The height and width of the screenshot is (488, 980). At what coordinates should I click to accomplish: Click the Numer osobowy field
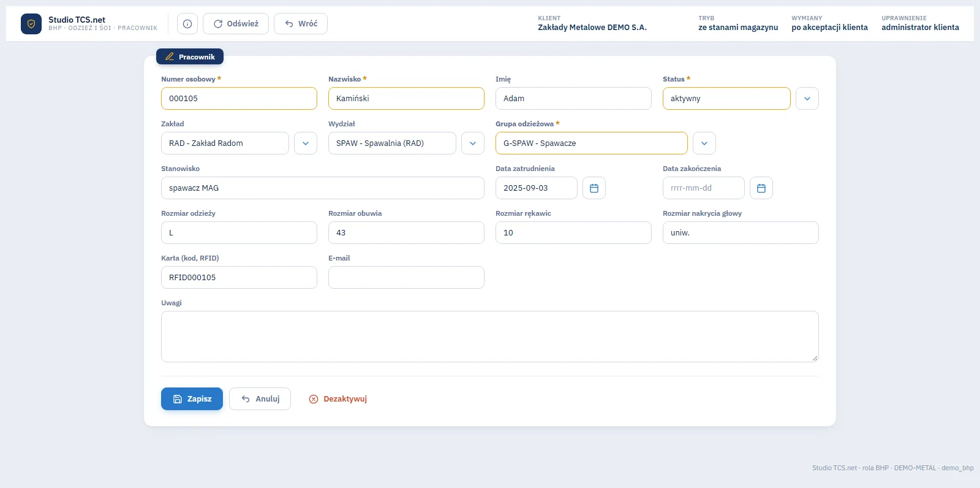click(239, 99)
